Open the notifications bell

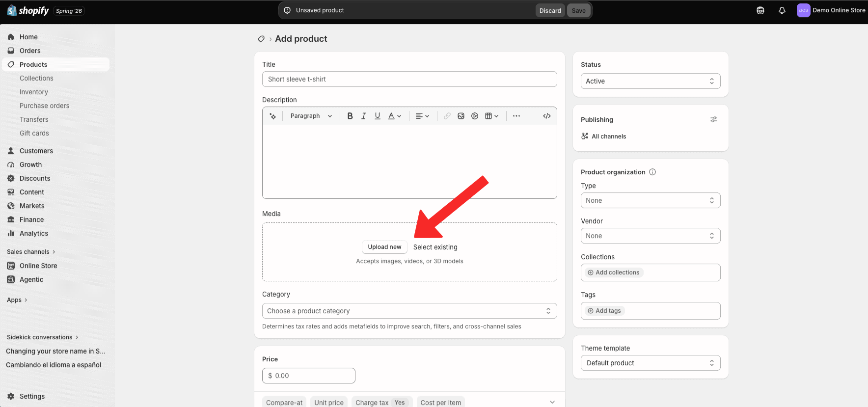click(x=782, y=10)
